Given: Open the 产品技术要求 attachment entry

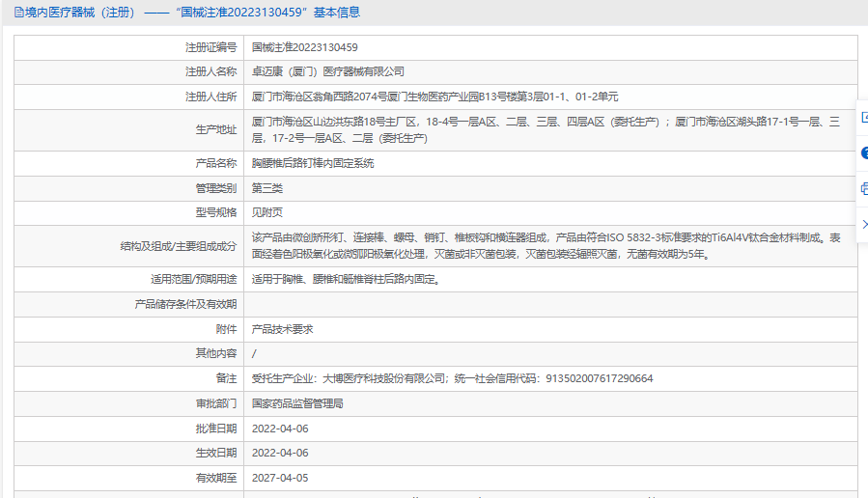Looking at the screenshot, I should click(x=282, y=329).
